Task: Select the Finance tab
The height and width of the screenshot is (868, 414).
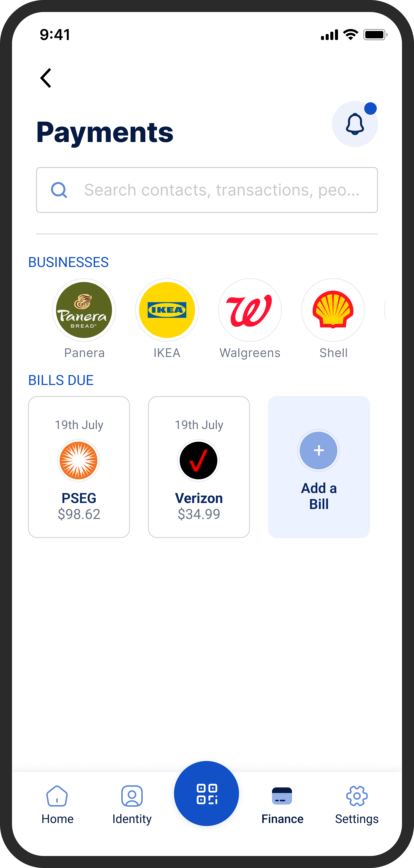Action: click(282, 804)
